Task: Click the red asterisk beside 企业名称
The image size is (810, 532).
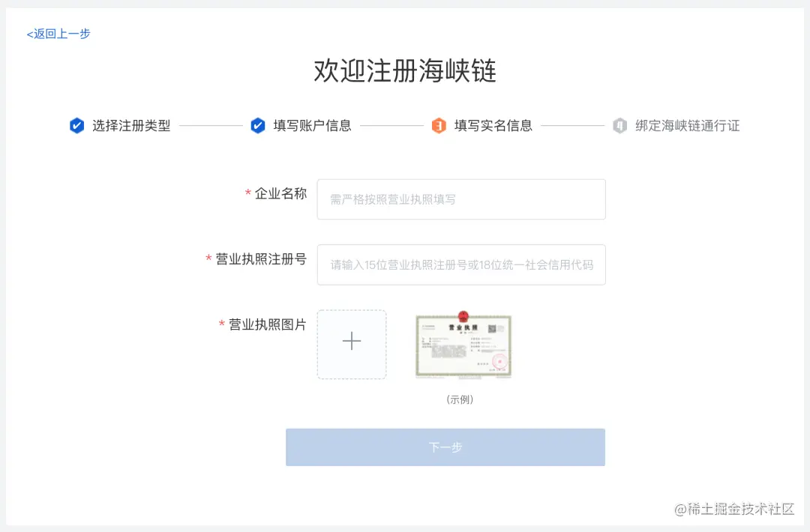Action: (x=248, y=193)
